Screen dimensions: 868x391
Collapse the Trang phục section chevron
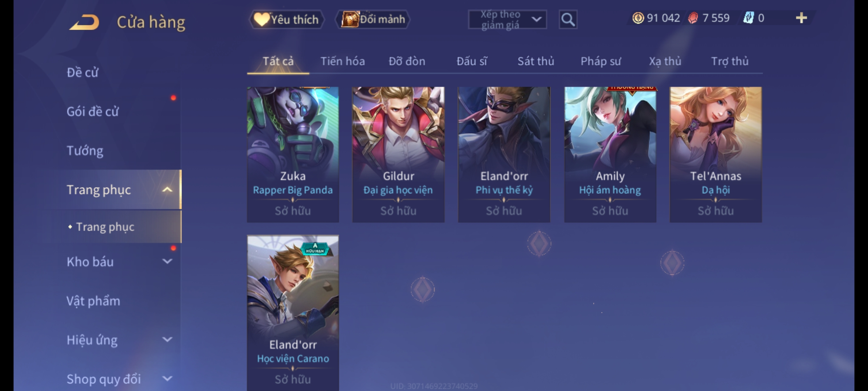(167, 189)
